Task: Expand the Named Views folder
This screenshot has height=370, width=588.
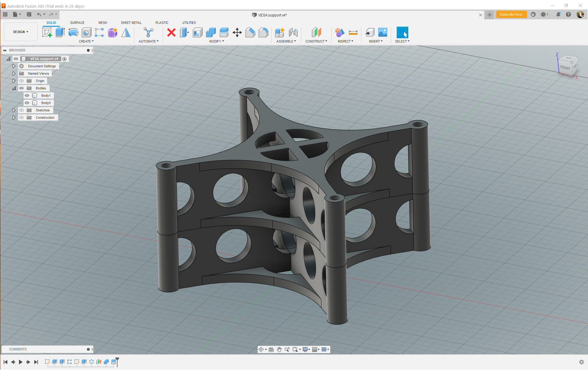Action: (13, 73)
